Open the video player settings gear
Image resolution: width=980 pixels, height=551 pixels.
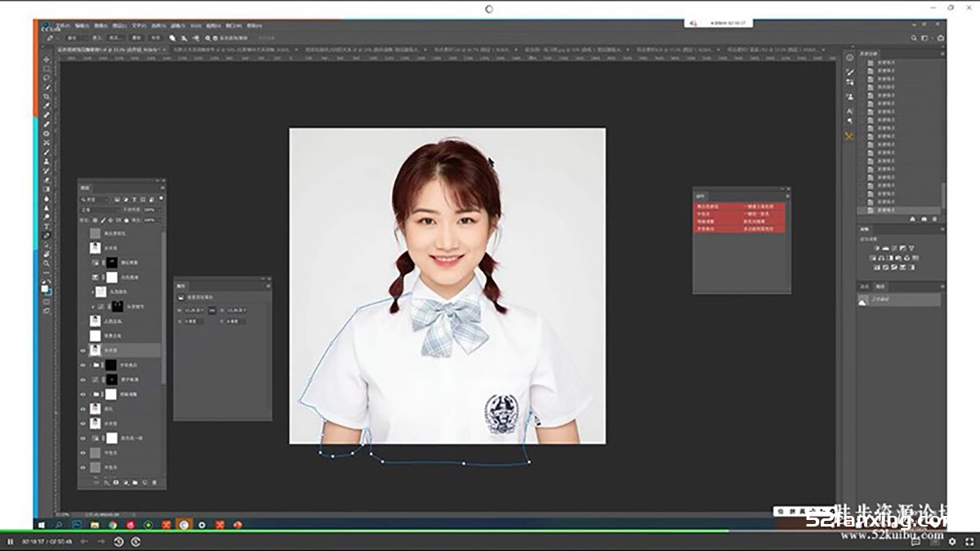[952, 541]
